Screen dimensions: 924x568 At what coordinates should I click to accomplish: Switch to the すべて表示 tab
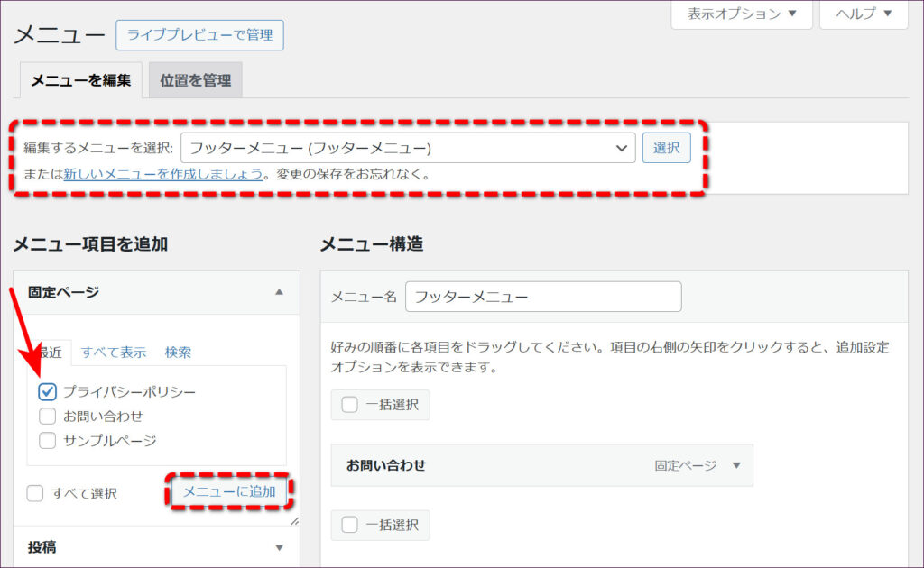pos(114,353)
